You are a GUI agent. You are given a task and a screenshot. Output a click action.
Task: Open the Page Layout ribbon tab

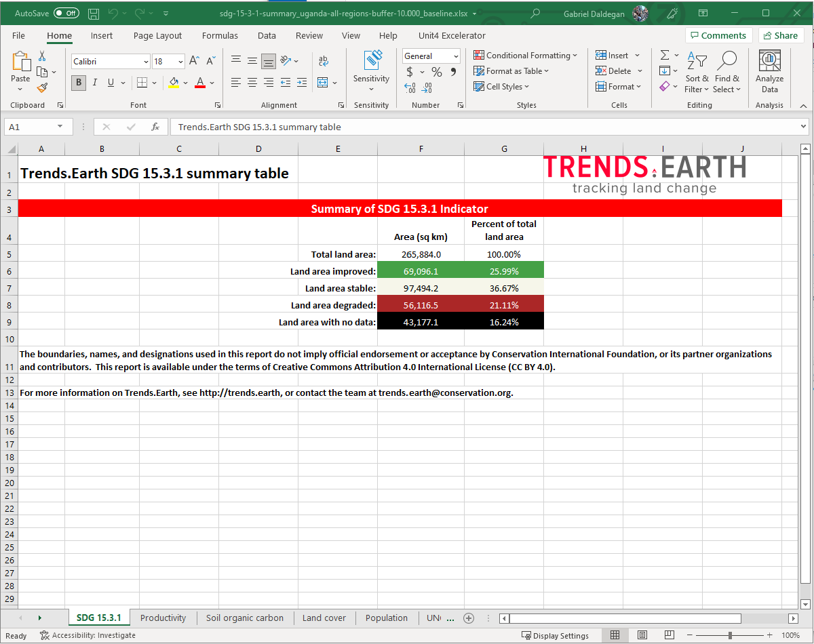click(x=157, y=35)
